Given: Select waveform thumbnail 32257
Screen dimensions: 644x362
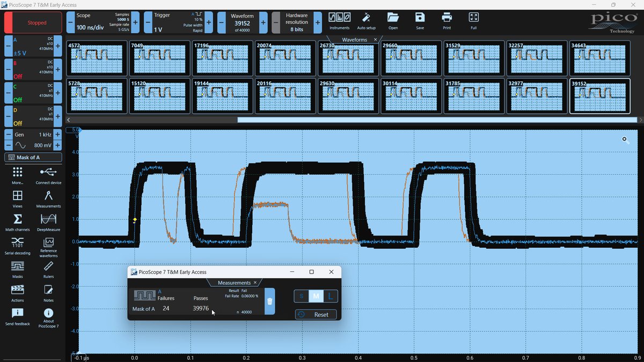Looking at the screenshot, I should click(536, 58).
